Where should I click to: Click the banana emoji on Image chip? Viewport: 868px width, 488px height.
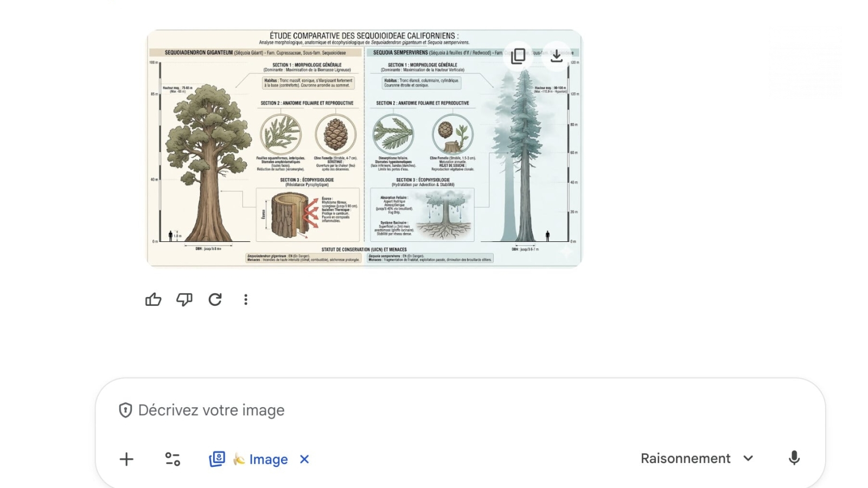(239, 459)
